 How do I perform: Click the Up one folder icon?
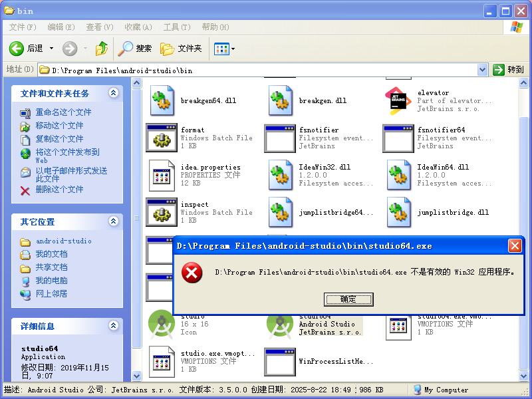point(102,49)
